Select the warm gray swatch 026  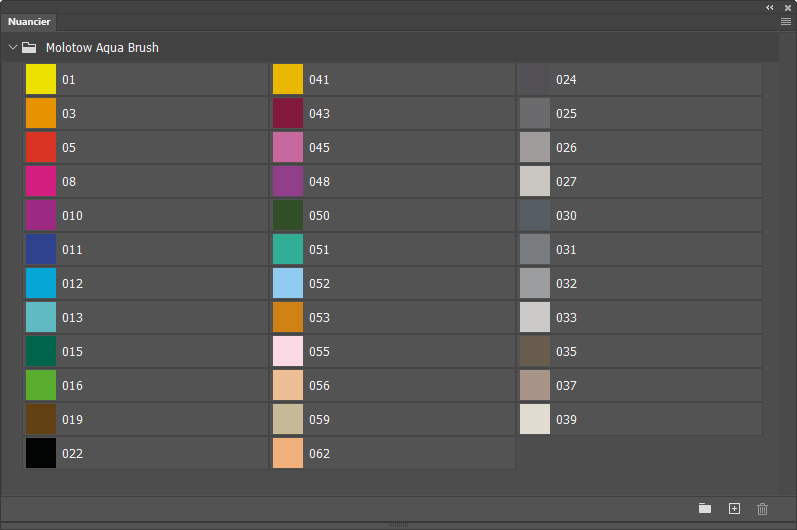point(535,147)
